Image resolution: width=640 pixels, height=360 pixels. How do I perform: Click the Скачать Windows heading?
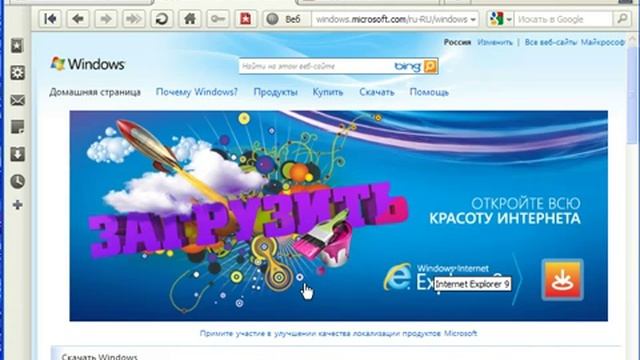pyautogui.click(x=100, y=356)
